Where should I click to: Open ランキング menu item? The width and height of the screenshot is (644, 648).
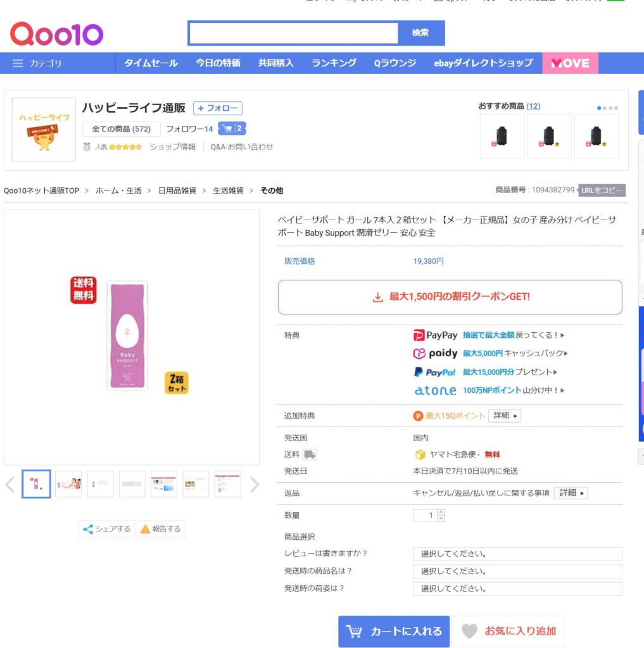(x=334, y=63)
